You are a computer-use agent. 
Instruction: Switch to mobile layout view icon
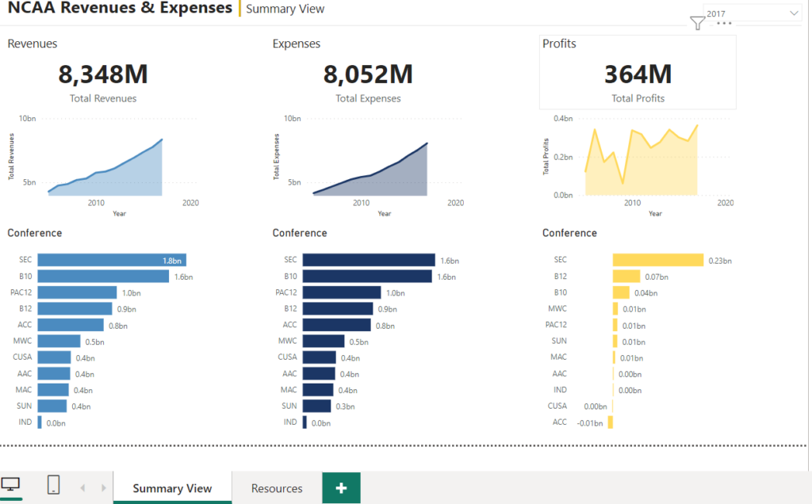coord(53,485)
